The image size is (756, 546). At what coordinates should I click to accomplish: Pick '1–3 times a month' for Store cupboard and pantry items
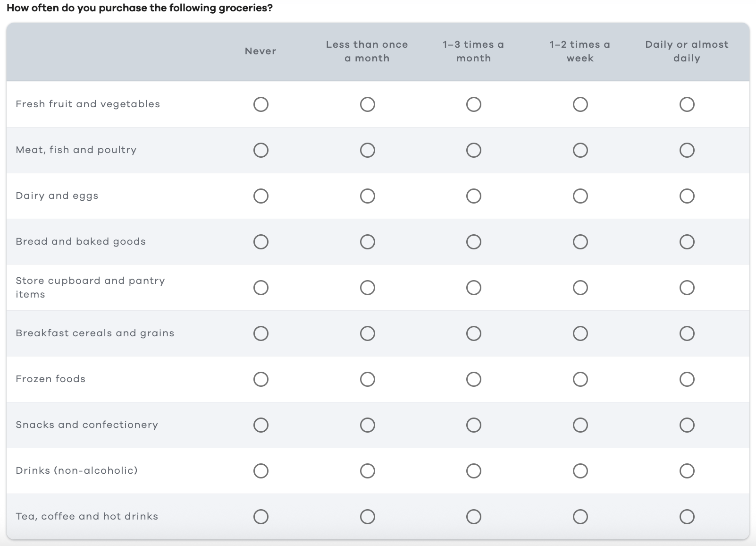point(474,287)
